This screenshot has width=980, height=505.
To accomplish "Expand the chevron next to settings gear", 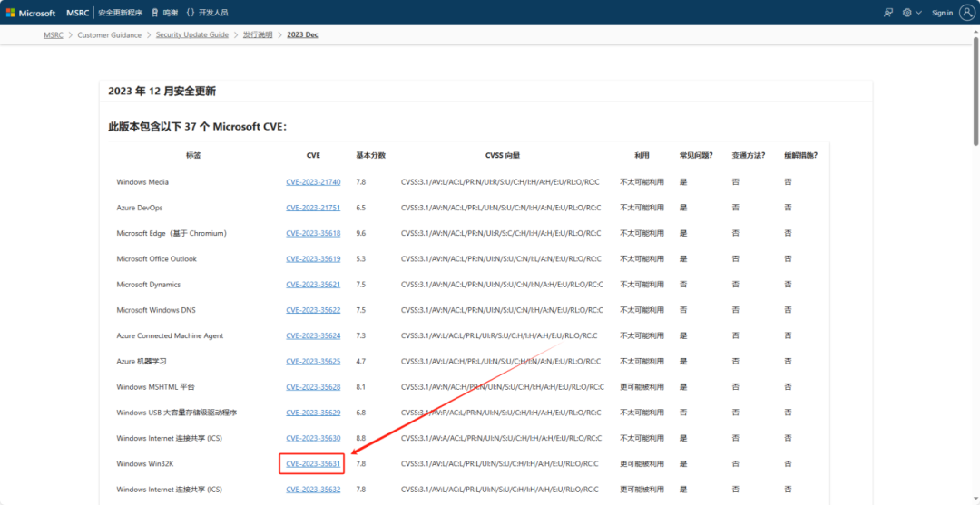I will point(918,13).
